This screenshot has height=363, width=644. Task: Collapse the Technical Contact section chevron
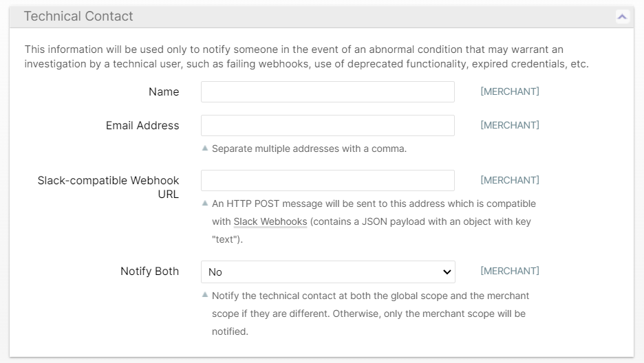pos(622,16)
